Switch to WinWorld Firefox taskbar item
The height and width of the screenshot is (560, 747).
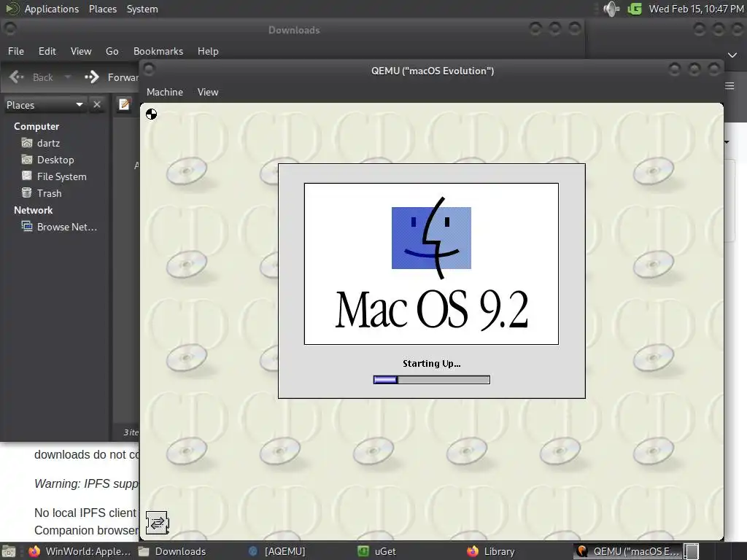(79, 551)
